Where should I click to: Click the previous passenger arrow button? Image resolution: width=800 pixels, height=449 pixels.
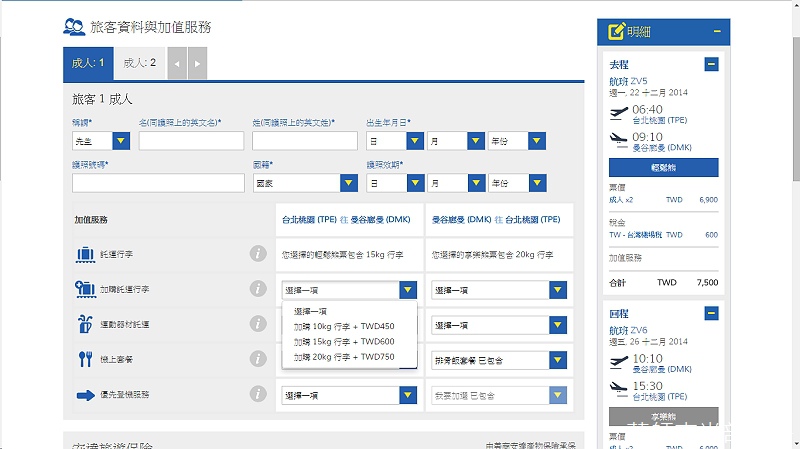click(177, 63)
